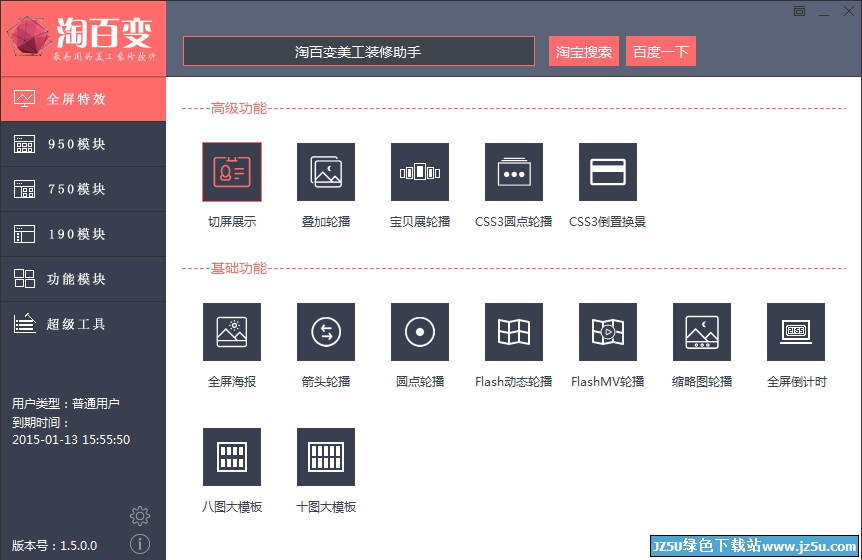Open the 全屏倒计时 icon
The width and height of the screenshot is (862, 560).
pyautogui.click(x=796, y=332)
